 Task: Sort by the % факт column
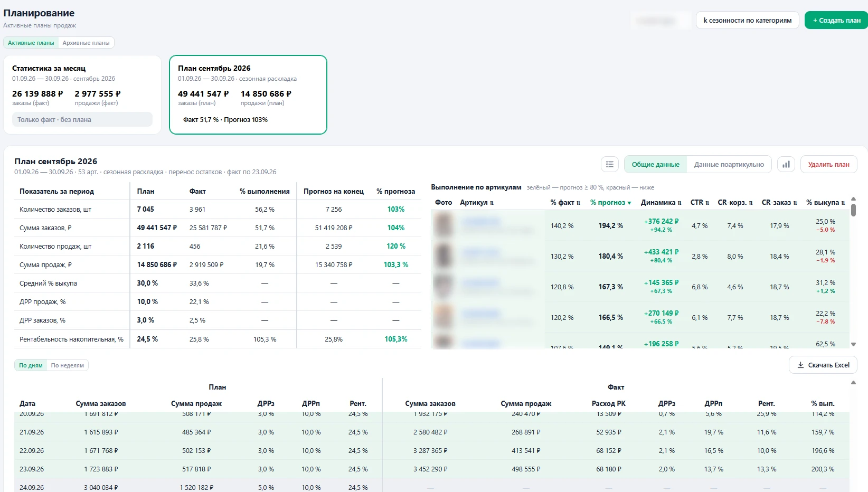(x=565, y=203)
